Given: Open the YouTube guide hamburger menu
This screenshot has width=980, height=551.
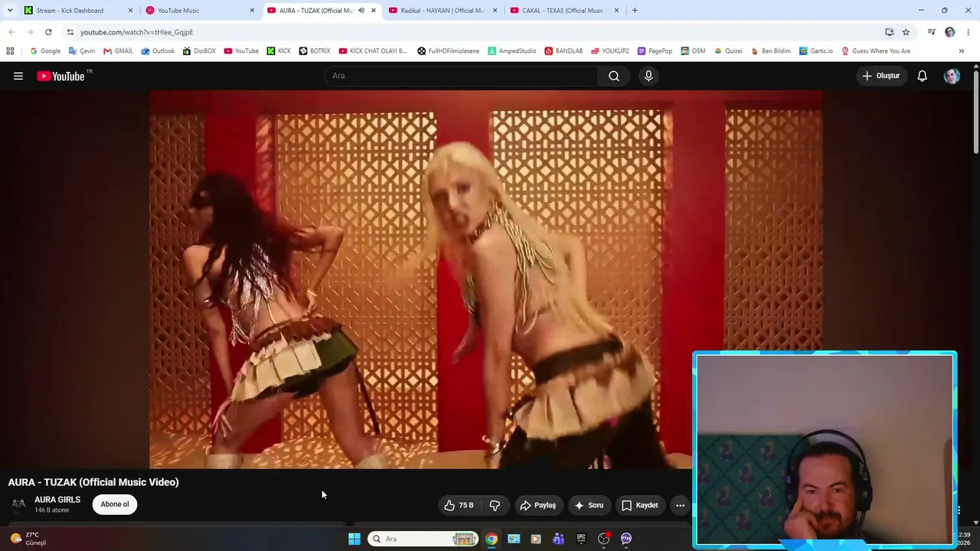Looking at the screenshot, I should [x=18, y=76].
